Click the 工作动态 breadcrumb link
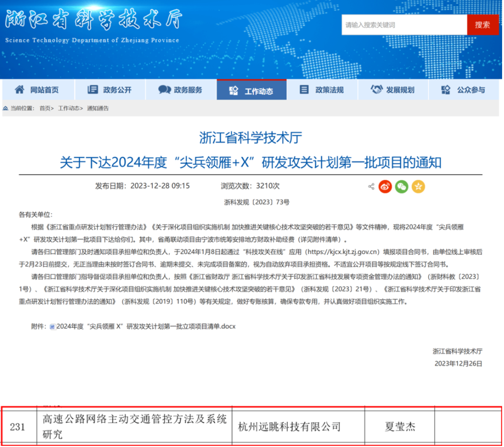Screen dimensions: 504x447 69,108
